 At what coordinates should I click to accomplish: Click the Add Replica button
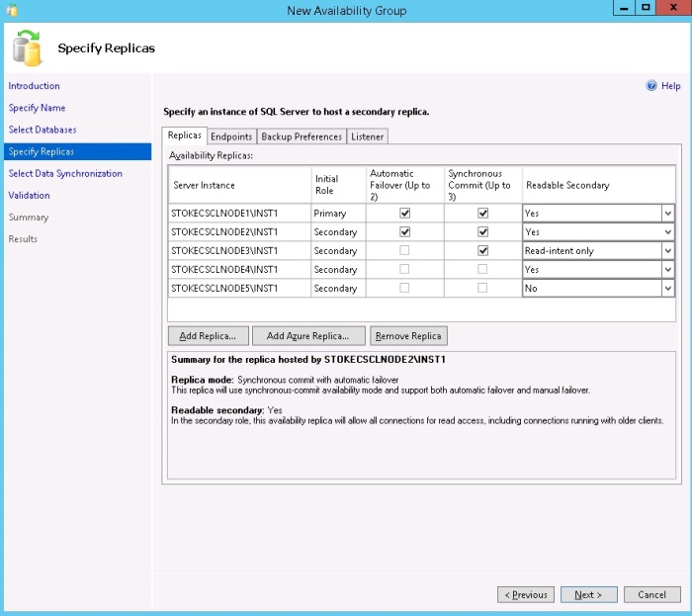click(x=208, y=336)
